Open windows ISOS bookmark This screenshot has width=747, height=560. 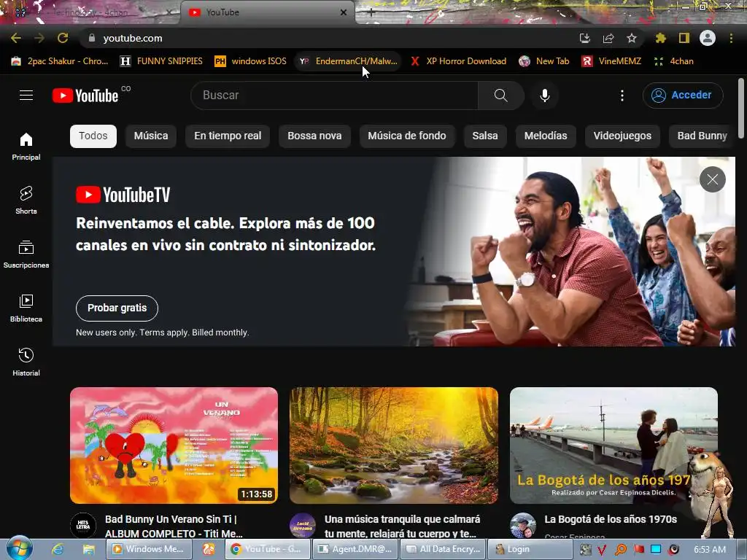pyautogui.click(x=251, y=61)
